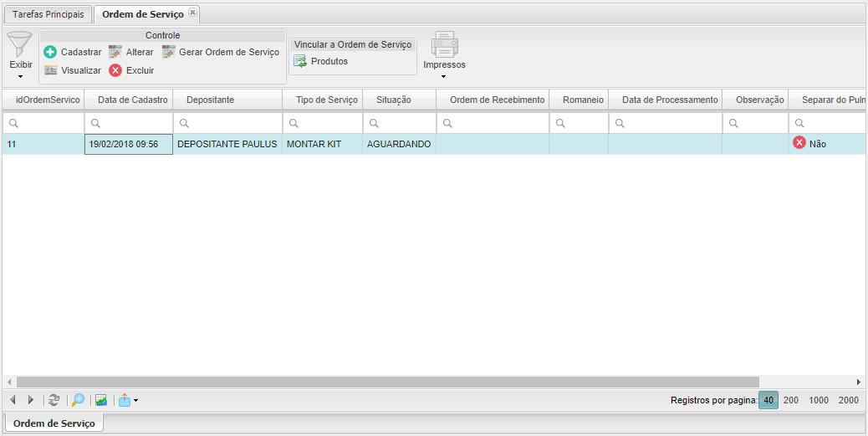Screen dimensions: 868x436
Task: Select cell DEPOSITANTE PAULUS
Action: [x=227, y=144]
